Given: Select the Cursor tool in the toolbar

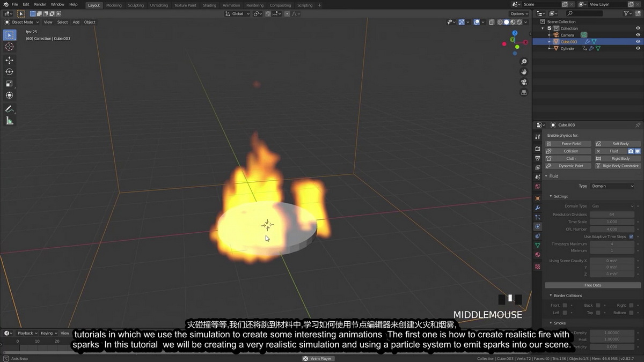Looking at the screenshot, I should click(9, 47).
